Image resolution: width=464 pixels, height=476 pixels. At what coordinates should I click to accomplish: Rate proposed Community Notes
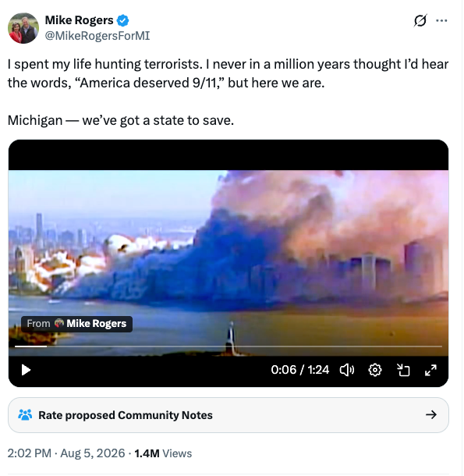[228, 415]
